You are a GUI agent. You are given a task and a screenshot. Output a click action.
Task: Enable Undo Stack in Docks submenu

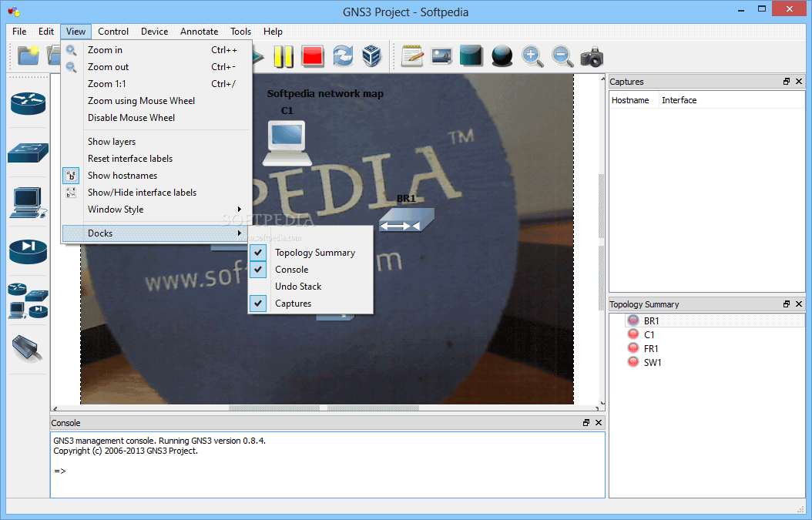click(x=310, y=287)
